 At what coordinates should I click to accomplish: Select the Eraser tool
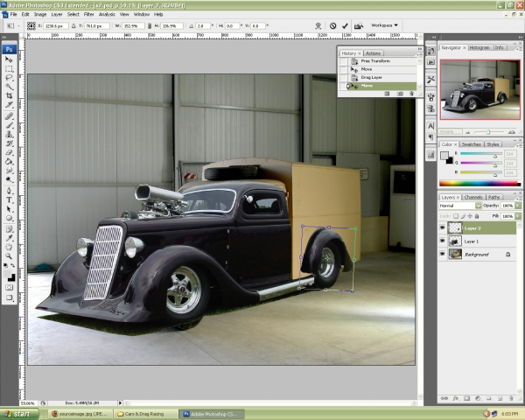click(x=9, y=152)
